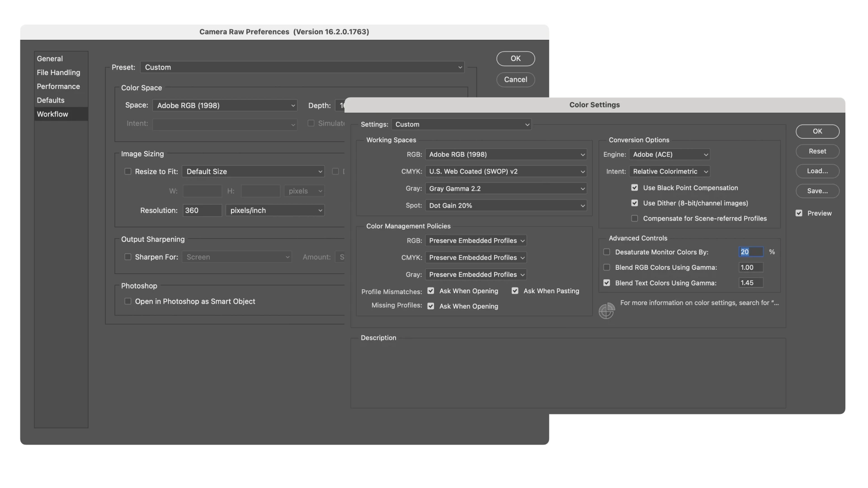Open RGB working space dropdown
The width and height of the screenshot is (868, 488).
pyautogui.click(x=506, y=155)
